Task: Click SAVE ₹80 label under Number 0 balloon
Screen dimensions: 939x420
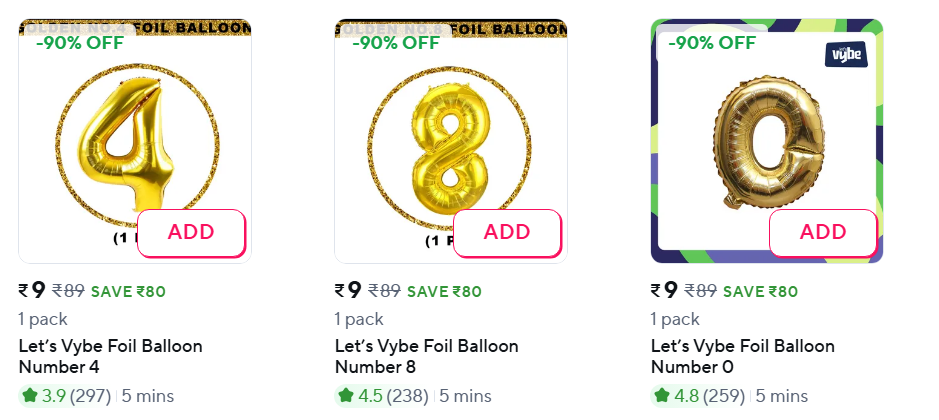Action: click(x=760, y=292)
